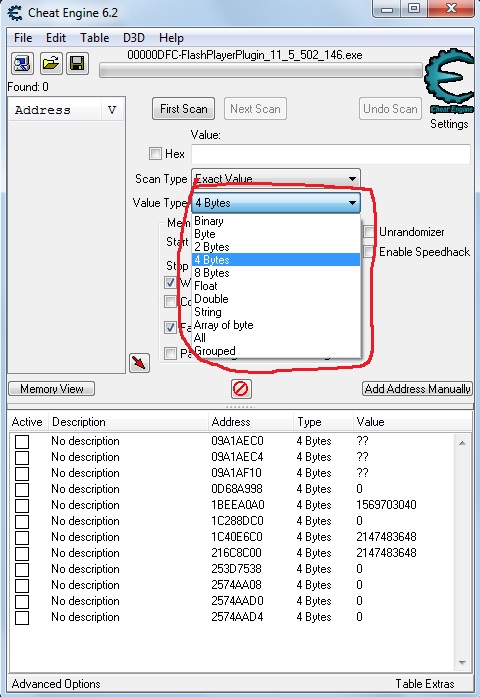Click address list scrollbar up arrow
The height and width of the screenshot is (697, 480).
(462, 443)
